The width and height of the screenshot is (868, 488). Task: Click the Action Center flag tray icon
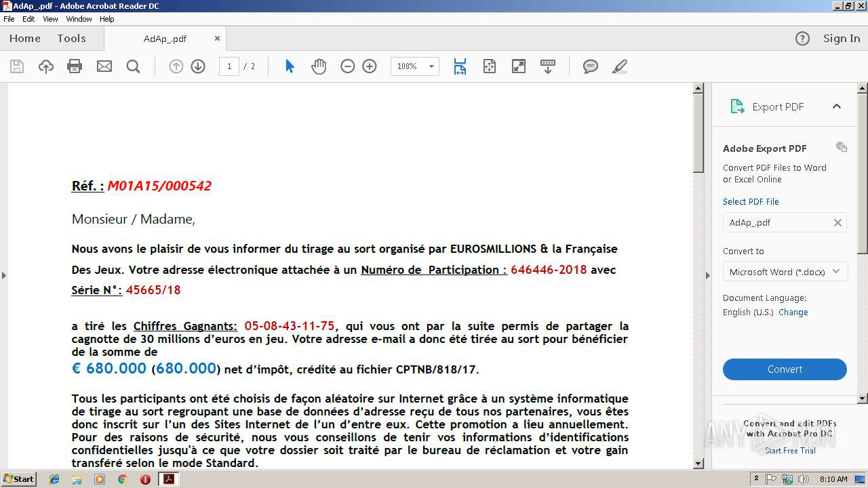771,479
